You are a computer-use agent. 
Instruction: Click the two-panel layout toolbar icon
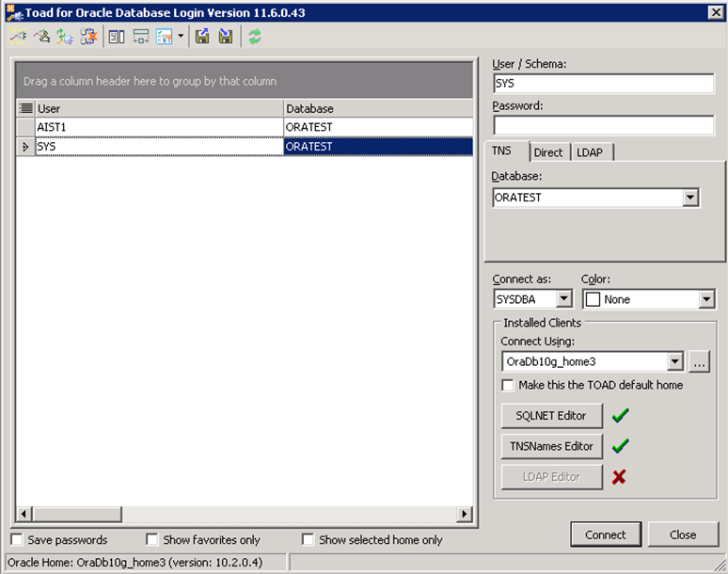tap(117, 37)
